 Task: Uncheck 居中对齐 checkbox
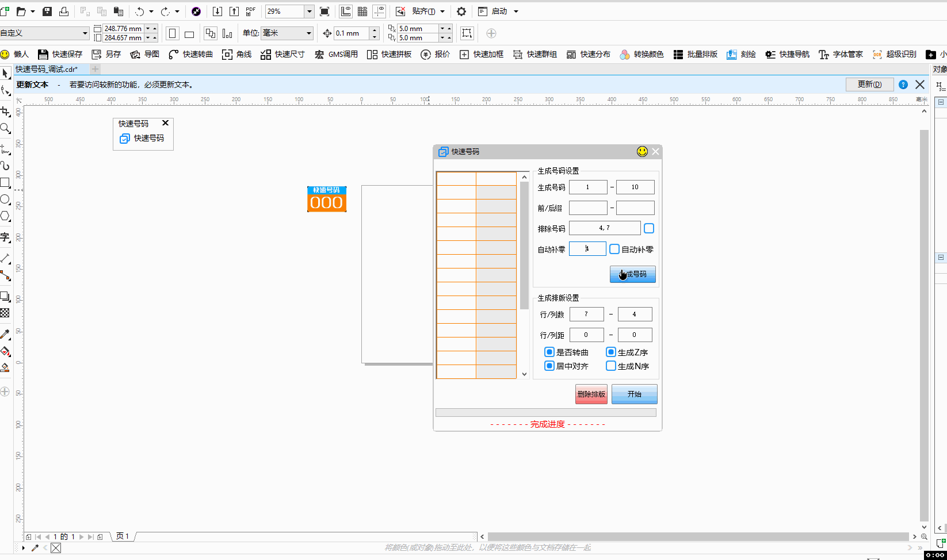(549, 366)
